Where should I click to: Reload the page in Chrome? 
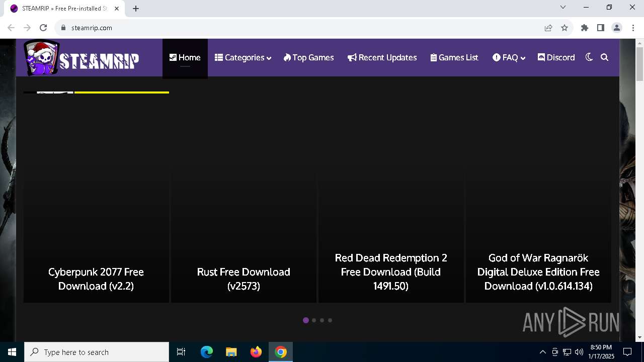[x=43, y=28]
